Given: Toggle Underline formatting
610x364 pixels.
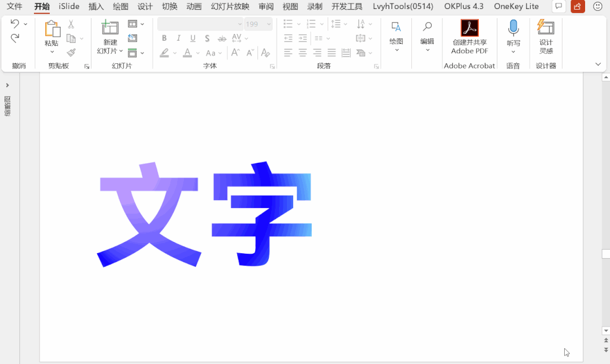Looking at the screenshot, I should (x=192, y=38).
